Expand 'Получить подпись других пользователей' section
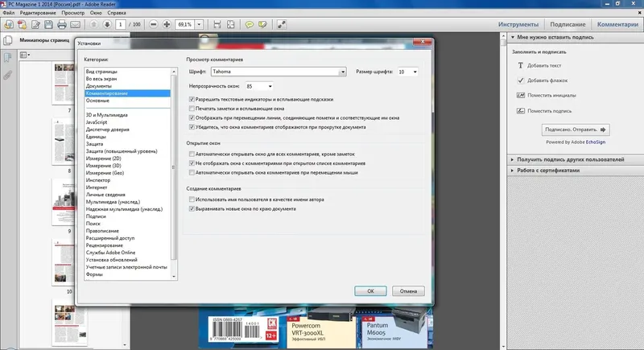Image resolution: width=644 pixels, height=350 pixels. [x=512, y=159]
